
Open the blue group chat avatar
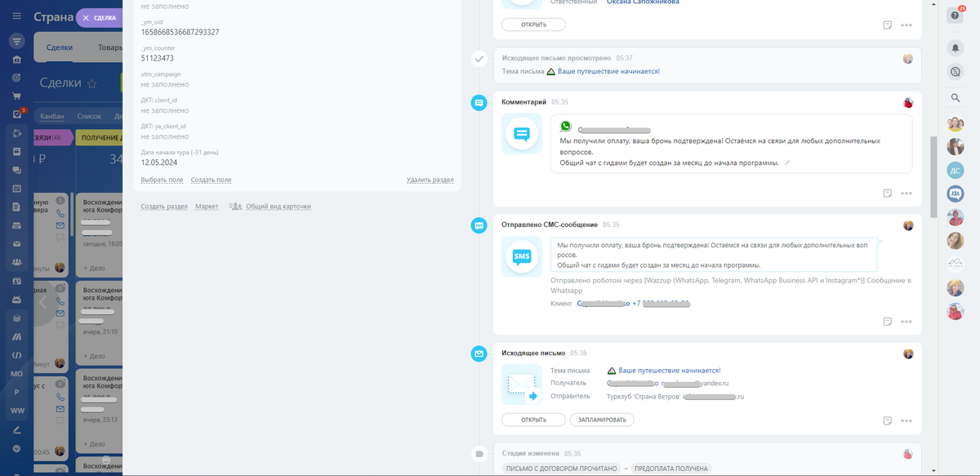[955, 194]
